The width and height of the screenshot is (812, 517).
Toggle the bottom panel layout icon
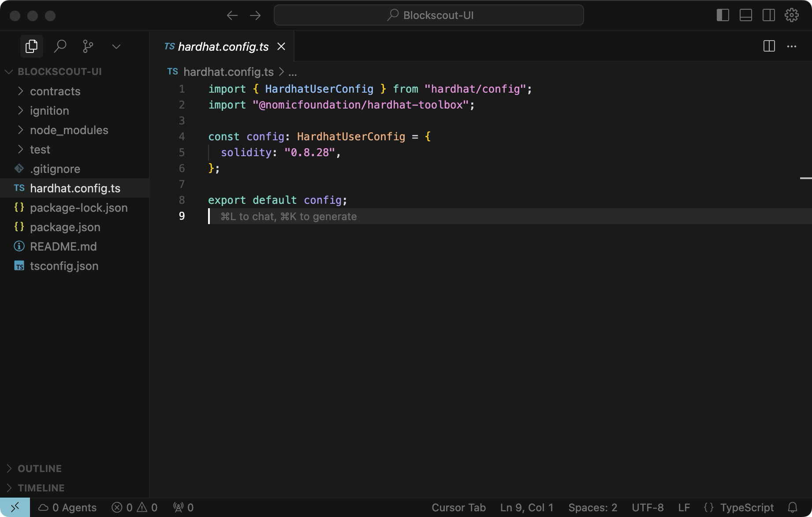tap(746, 15)
